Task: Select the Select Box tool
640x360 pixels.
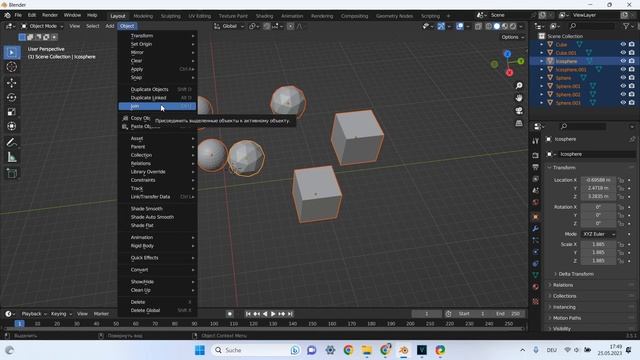Action: click(11, 53)
